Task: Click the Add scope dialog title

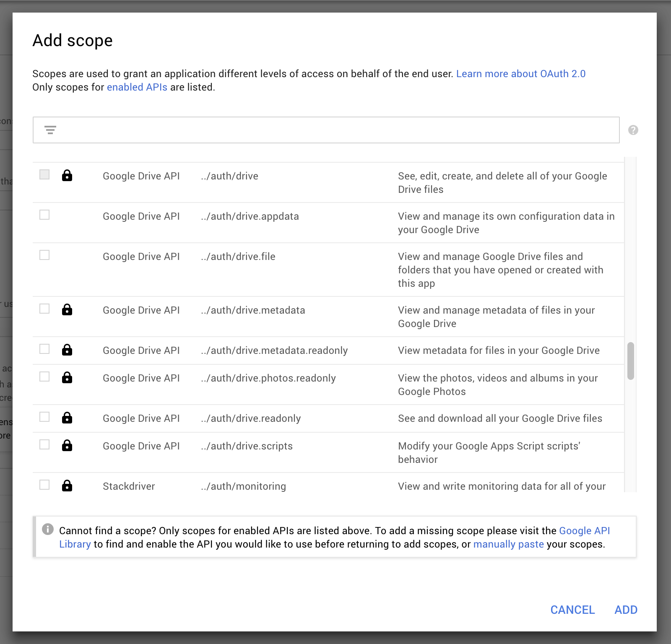Action: (73, 41)
